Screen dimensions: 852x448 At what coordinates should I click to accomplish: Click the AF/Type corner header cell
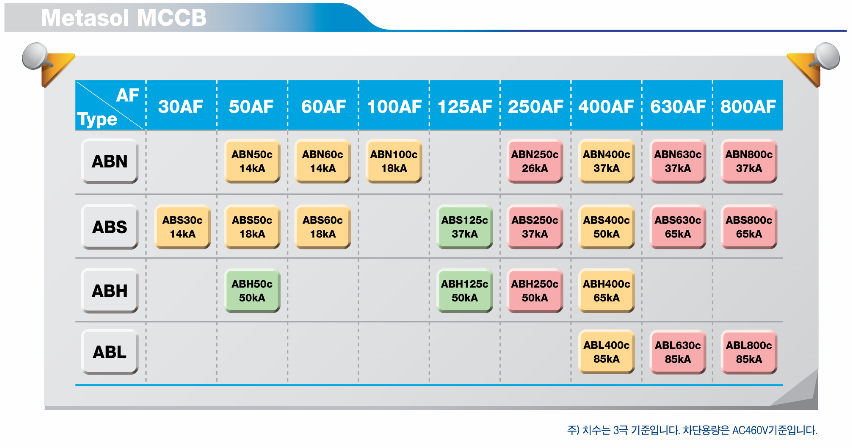110,105
